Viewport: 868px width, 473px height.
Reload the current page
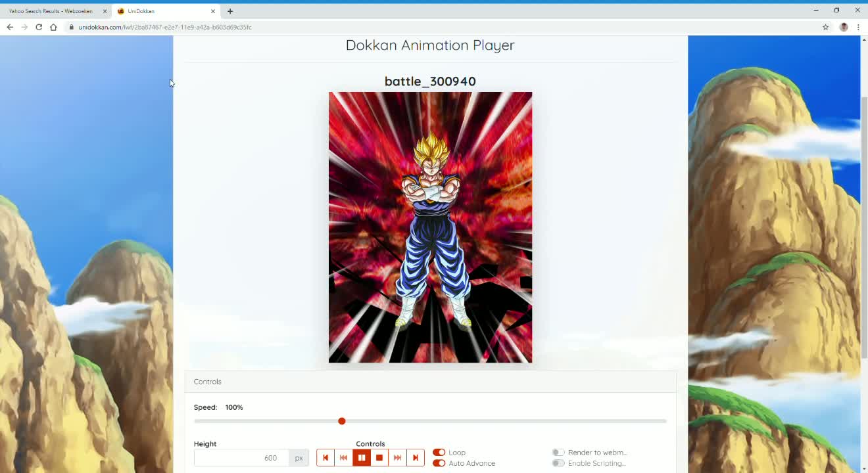click(39, 27)
